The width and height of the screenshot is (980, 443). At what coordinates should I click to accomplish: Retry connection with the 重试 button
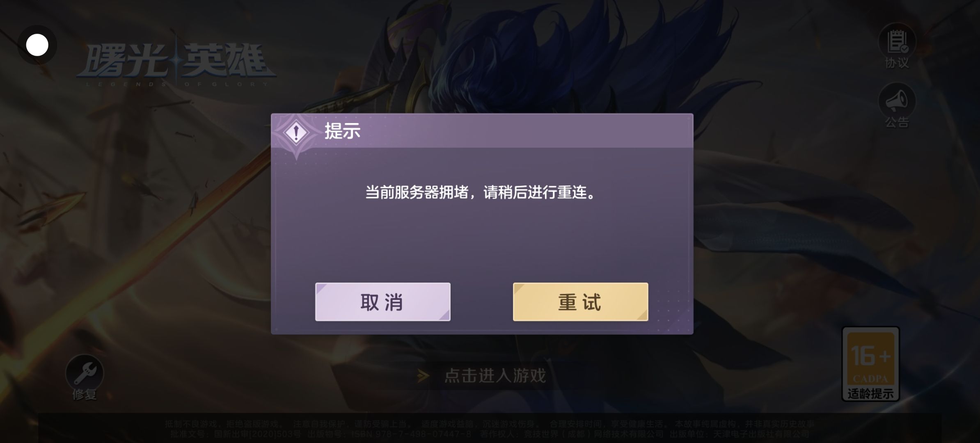click(580, 302)
